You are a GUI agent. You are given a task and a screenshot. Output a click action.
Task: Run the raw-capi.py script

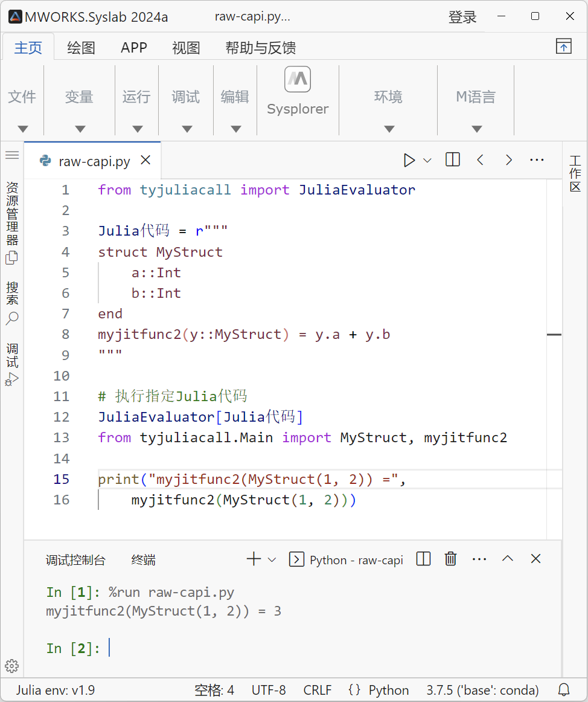point(409,159)
